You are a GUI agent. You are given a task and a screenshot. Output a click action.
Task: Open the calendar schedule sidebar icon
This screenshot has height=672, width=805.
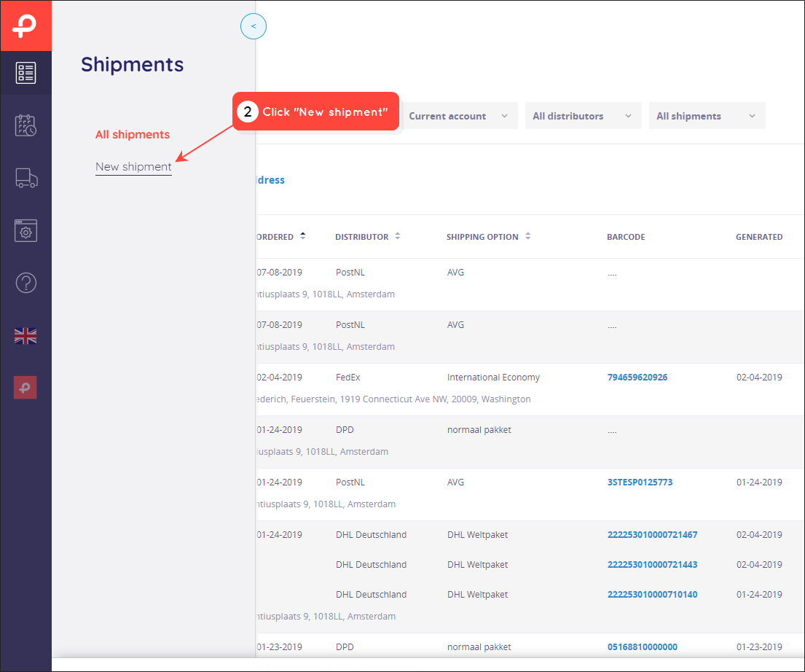[25, 125]
